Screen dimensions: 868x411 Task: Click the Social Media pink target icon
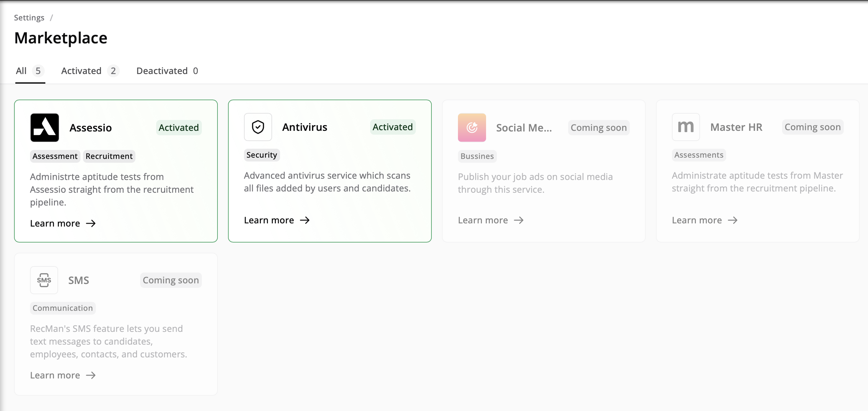tap(471, 128)
